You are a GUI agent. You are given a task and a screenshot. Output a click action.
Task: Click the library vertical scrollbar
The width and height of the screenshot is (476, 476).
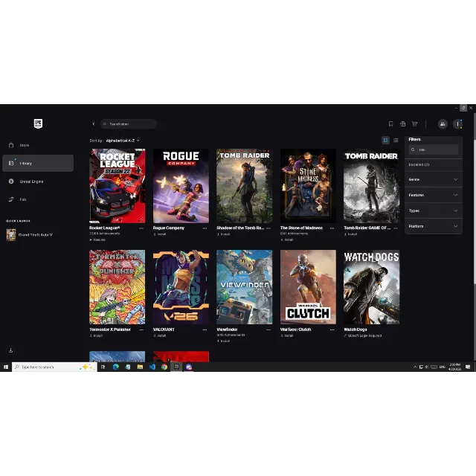click(475, 212)
